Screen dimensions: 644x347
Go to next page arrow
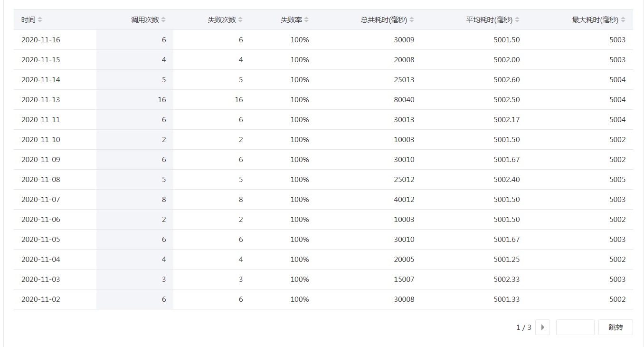tap(542, 327)
